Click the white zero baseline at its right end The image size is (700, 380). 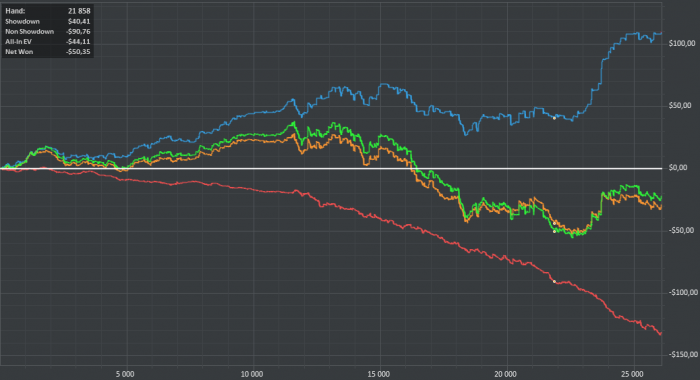[660, 168]
